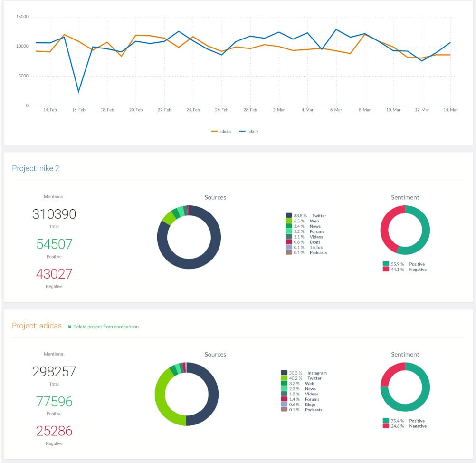Select 2.3 % News swatch in adidas sources
Screen dimensions: 476x463
[x=284, y=388]
